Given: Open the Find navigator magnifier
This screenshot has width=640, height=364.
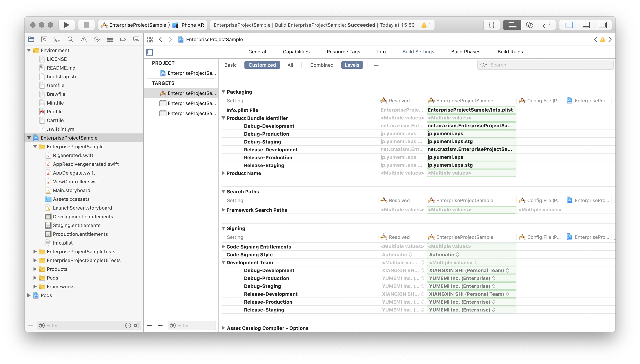Looking at the screenshot, I should (x=70, y=39).
